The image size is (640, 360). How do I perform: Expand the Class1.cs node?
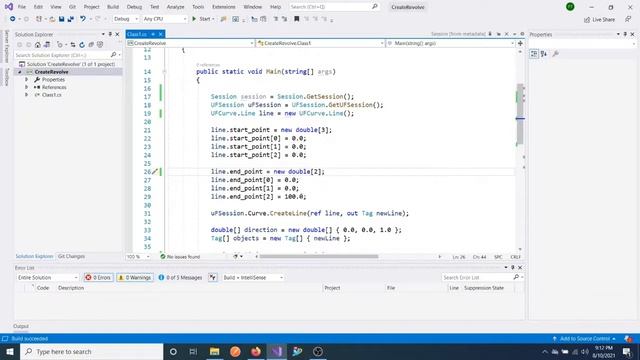(27, 95)
